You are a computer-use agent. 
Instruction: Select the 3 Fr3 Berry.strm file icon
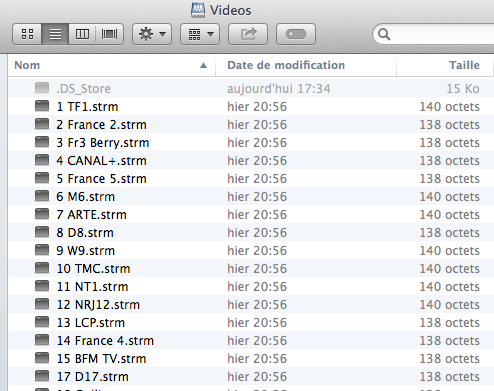tap(42, 142)
